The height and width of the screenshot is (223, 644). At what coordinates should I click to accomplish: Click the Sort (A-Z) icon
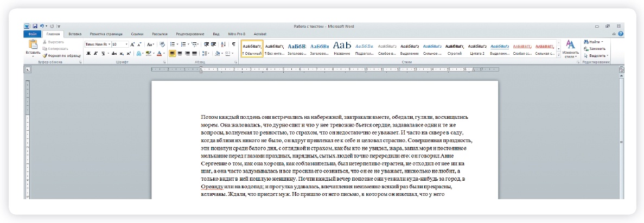(224, 44)
